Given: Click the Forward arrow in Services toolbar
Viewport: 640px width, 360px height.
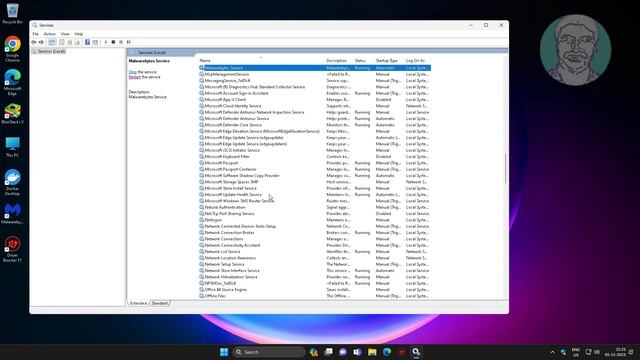Looking at the screenshot, I should 41,42.
